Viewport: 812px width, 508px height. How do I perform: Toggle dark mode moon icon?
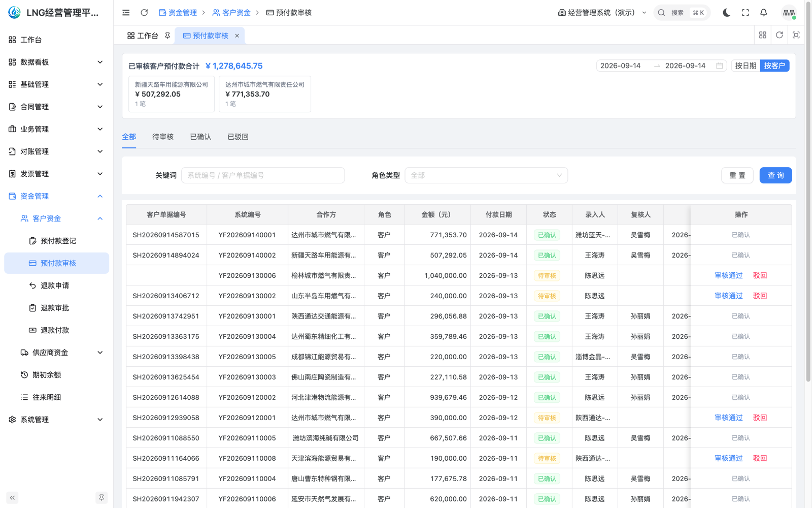[726, 13]
